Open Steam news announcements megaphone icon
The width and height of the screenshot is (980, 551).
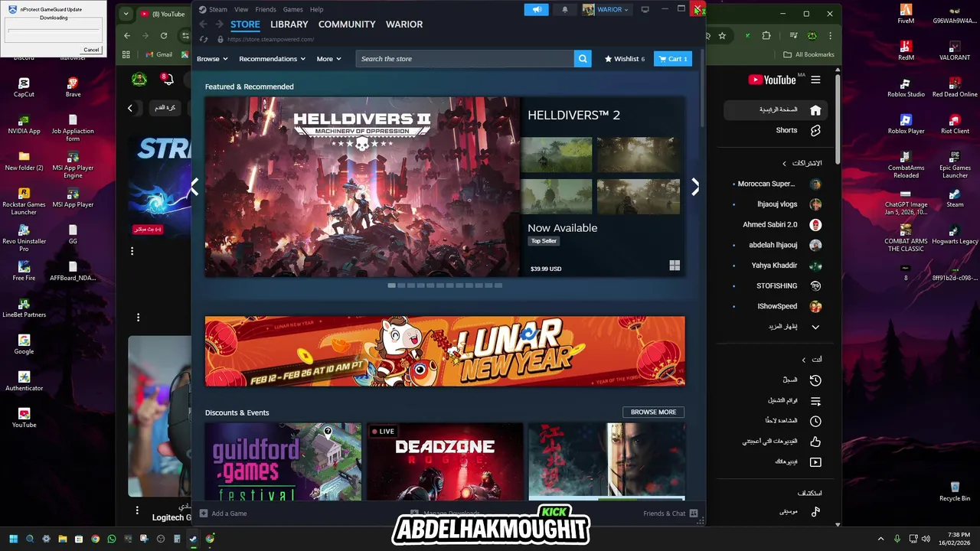[537, 9]
